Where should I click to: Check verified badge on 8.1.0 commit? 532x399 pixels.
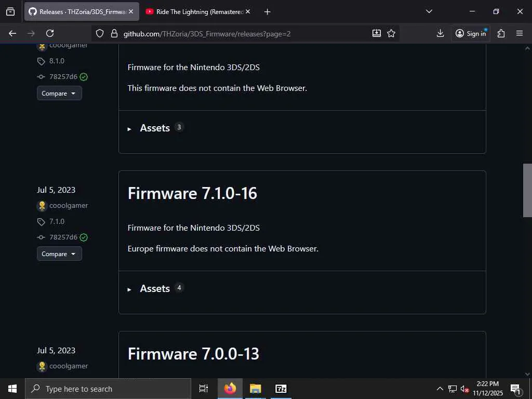(x=84, y=77)
